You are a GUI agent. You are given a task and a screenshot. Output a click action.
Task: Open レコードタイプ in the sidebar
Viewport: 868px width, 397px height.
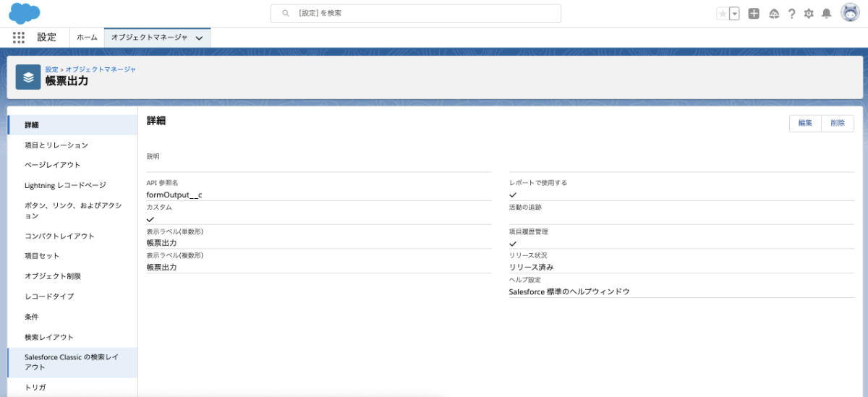point(72,296)
